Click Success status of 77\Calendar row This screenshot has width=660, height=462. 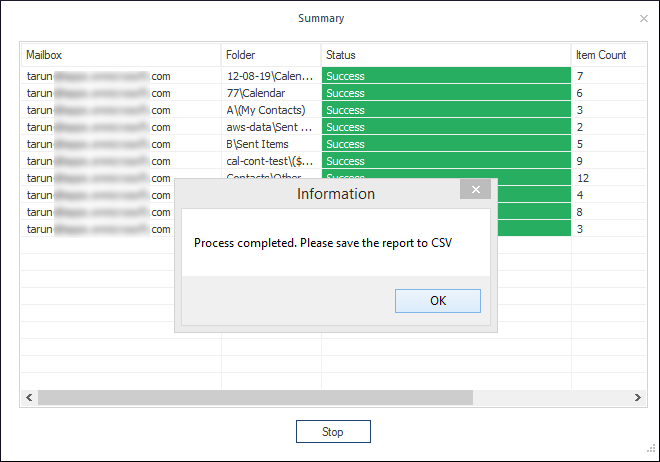(x=446, y=93)
